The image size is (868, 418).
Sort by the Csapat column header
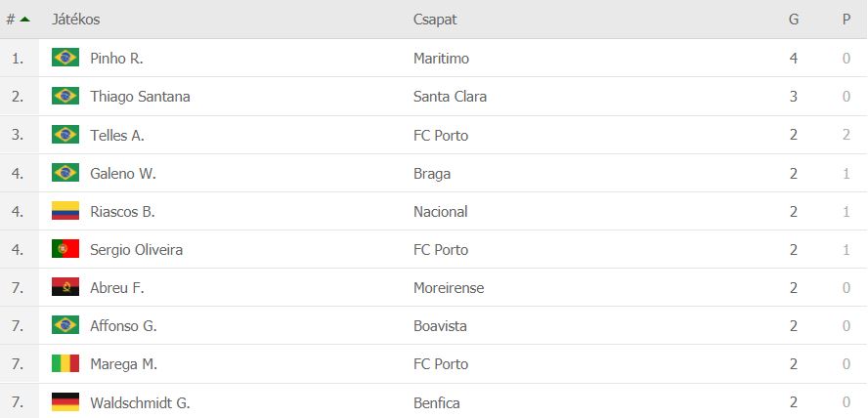435,20
